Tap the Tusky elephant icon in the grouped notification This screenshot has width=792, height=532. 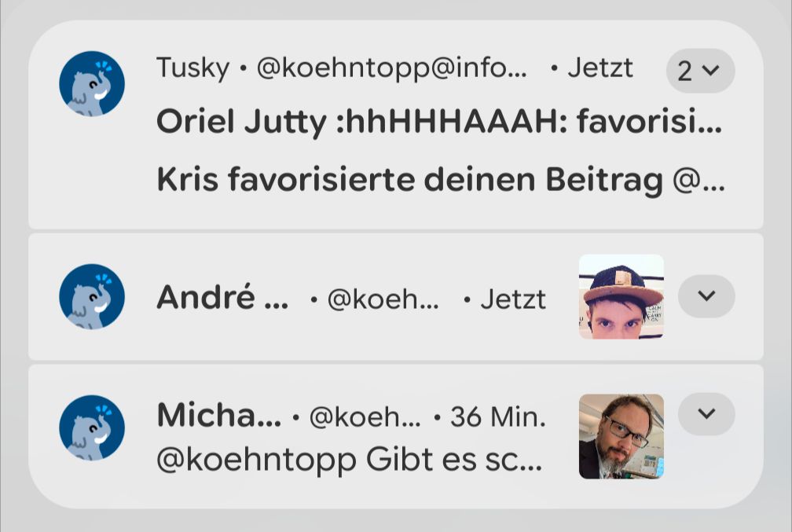(x=92, y=83)
